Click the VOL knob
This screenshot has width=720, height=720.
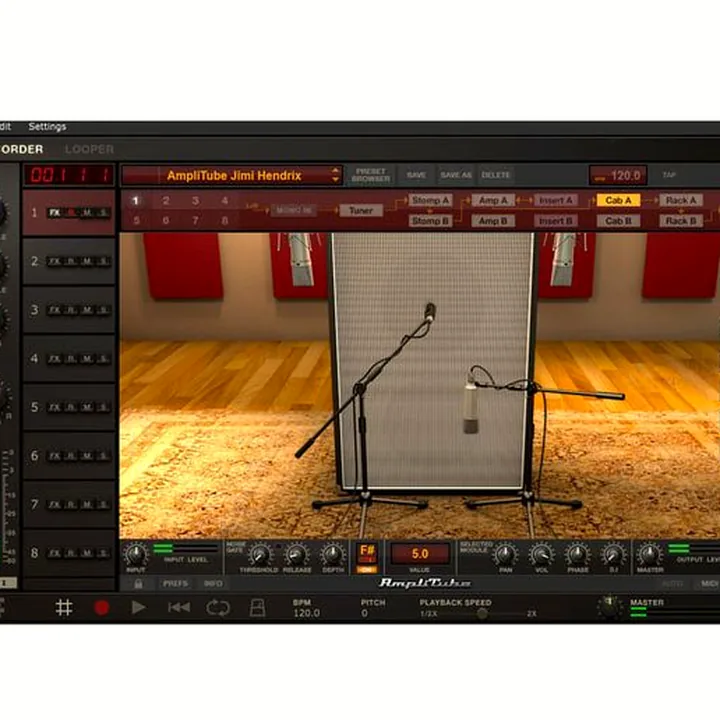pyautogui.click(x=541, y=554)
